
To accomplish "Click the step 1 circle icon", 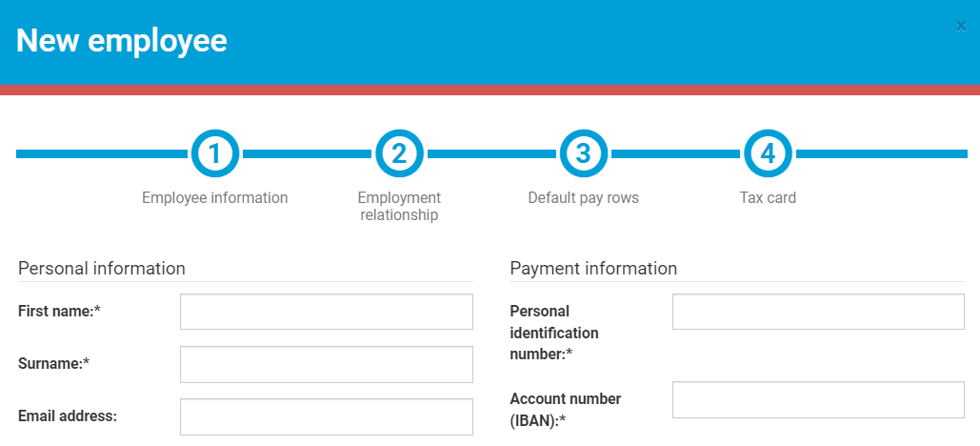I will [215, 153].
